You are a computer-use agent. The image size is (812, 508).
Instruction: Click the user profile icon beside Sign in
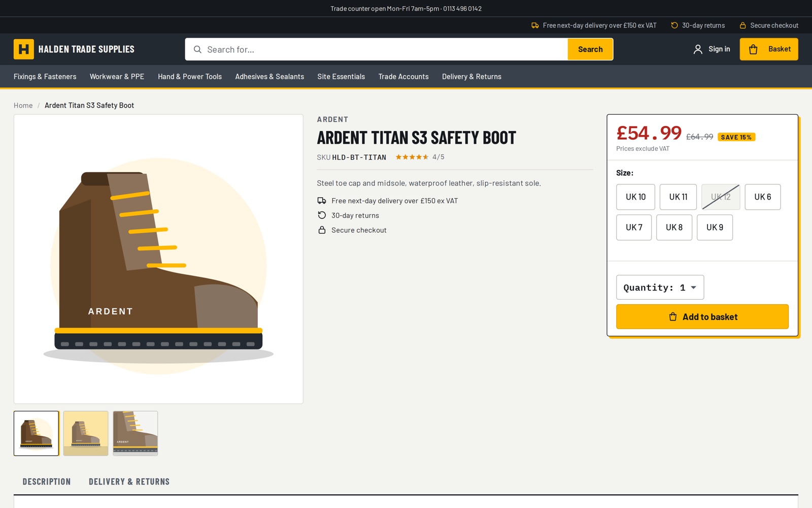pyautogui.click(x=698, y=49)
